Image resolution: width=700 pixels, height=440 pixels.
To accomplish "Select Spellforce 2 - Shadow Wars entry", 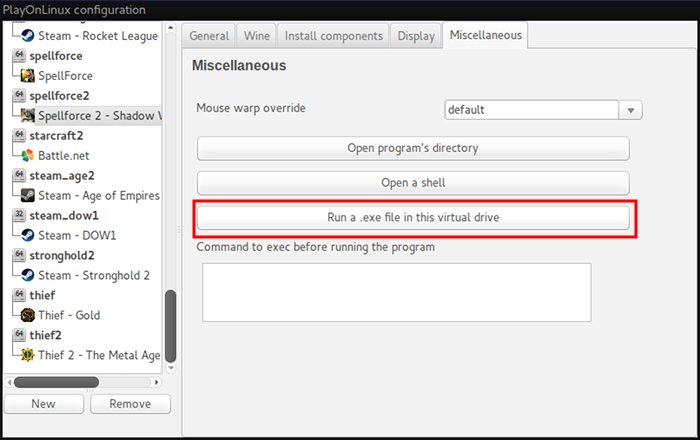I will pos(100,116).
